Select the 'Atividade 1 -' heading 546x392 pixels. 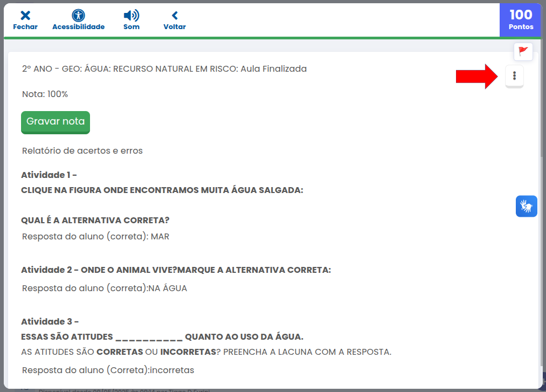(x=49, y=175)
